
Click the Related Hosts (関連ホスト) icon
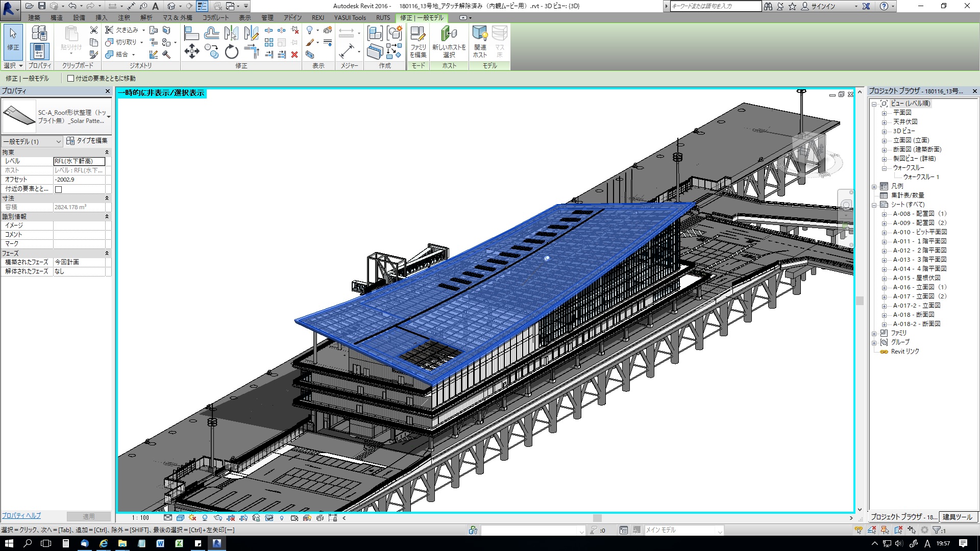point(480,42)
